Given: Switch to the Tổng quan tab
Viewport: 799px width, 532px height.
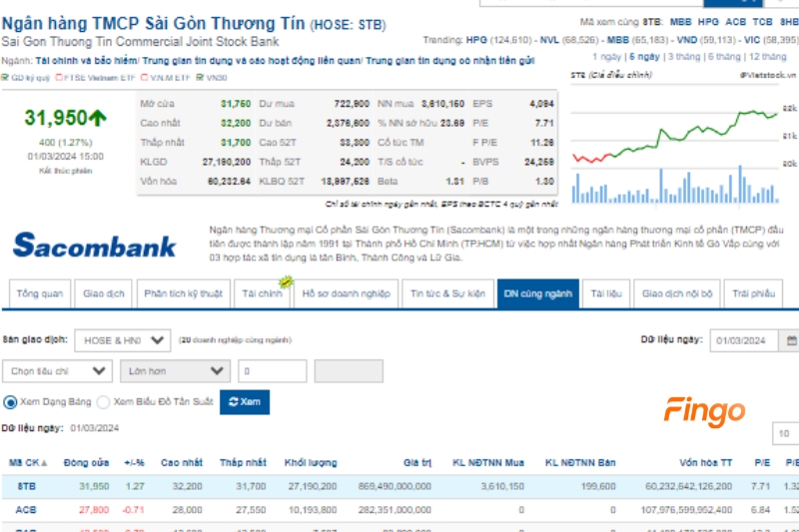Looking at the screenshot, I should 40,293.
